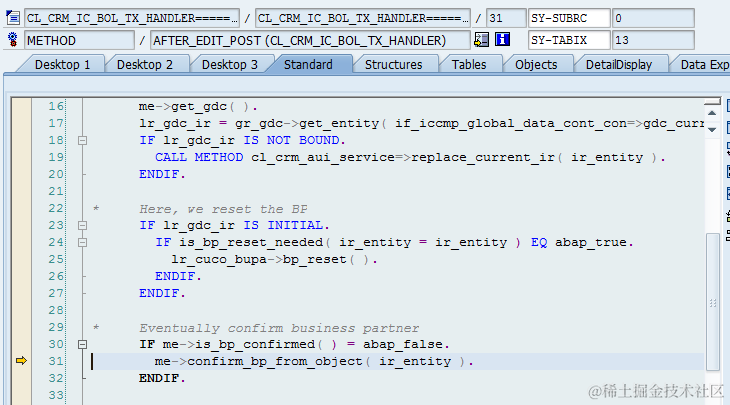Click the gear icon beside the METHOD field
This screenshot has width=730, height=405.
point(13,40)
